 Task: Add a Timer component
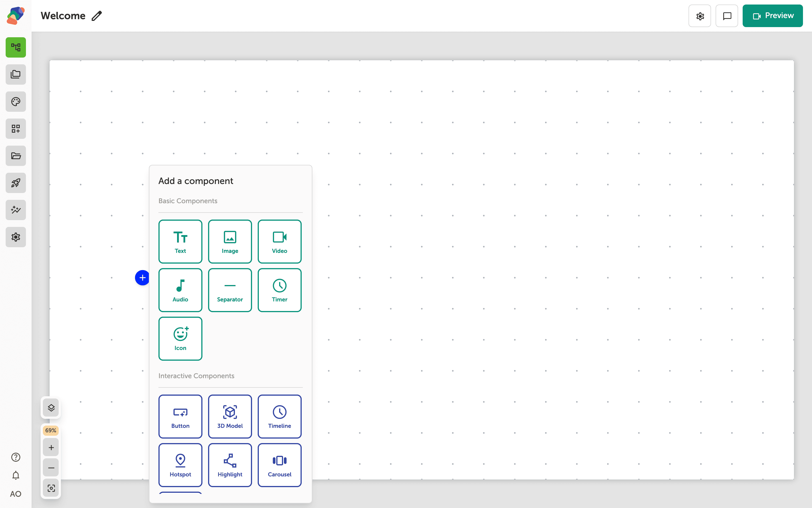(x=279, y=290)
